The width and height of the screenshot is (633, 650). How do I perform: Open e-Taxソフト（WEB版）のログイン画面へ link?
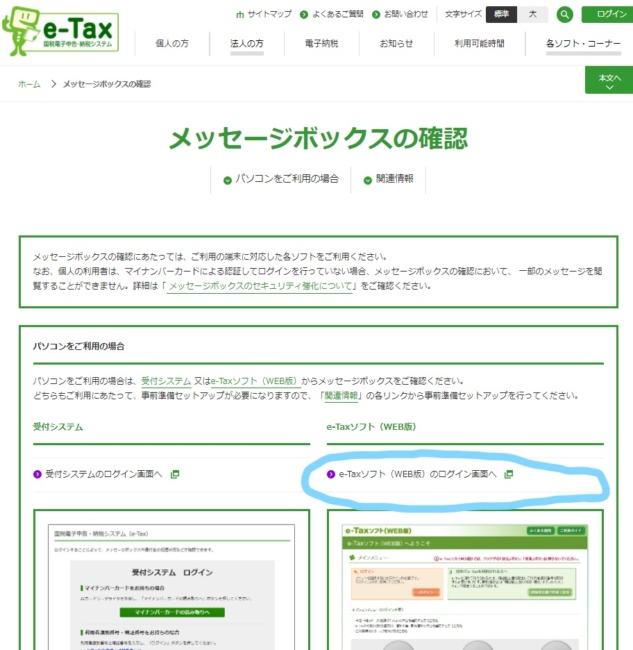tap(417, 474)
